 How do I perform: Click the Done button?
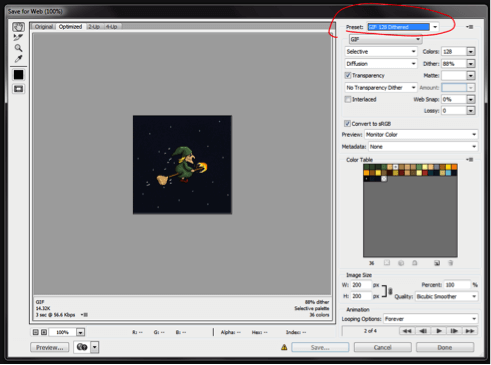[445, 347]
